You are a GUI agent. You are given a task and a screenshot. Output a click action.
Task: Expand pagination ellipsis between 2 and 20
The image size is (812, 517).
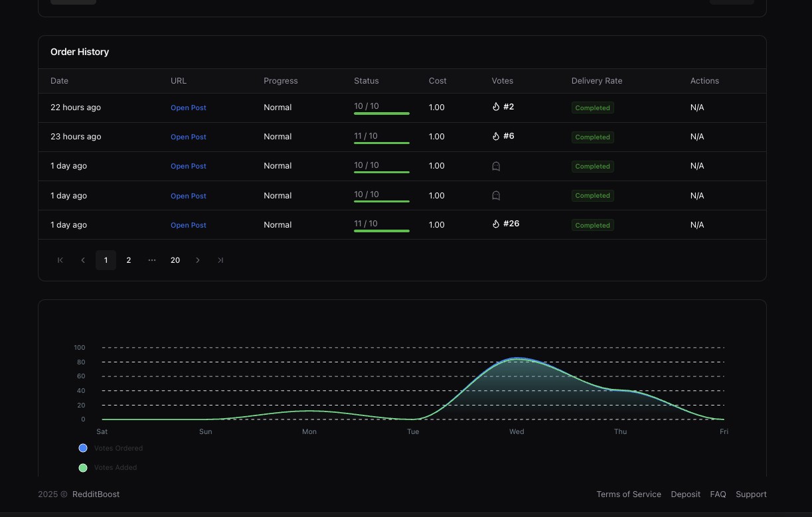pyautogui.click(x=152, y=260)
